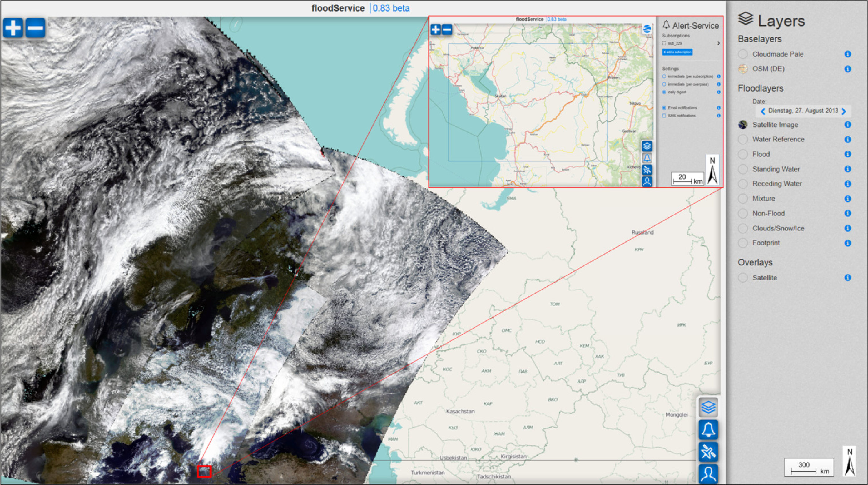Enable the Water Reference layer

[x=743, y=139]
